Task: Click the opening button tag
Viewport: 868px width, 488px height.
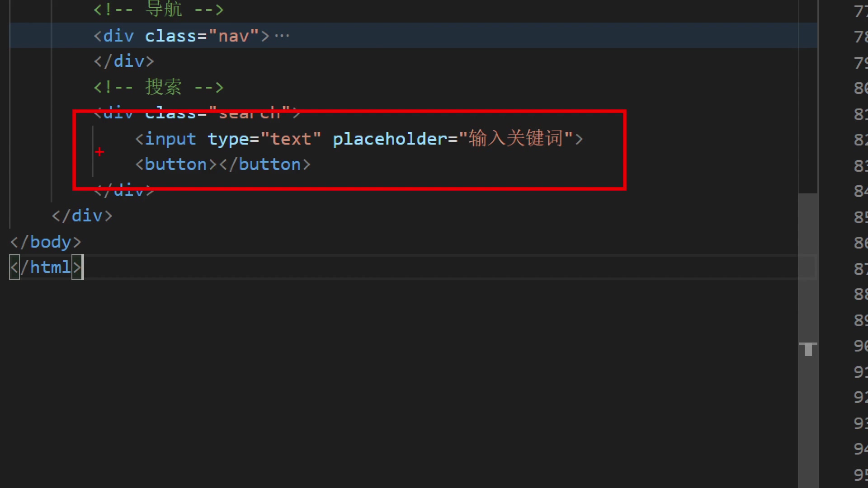Action: pos(176,164)
